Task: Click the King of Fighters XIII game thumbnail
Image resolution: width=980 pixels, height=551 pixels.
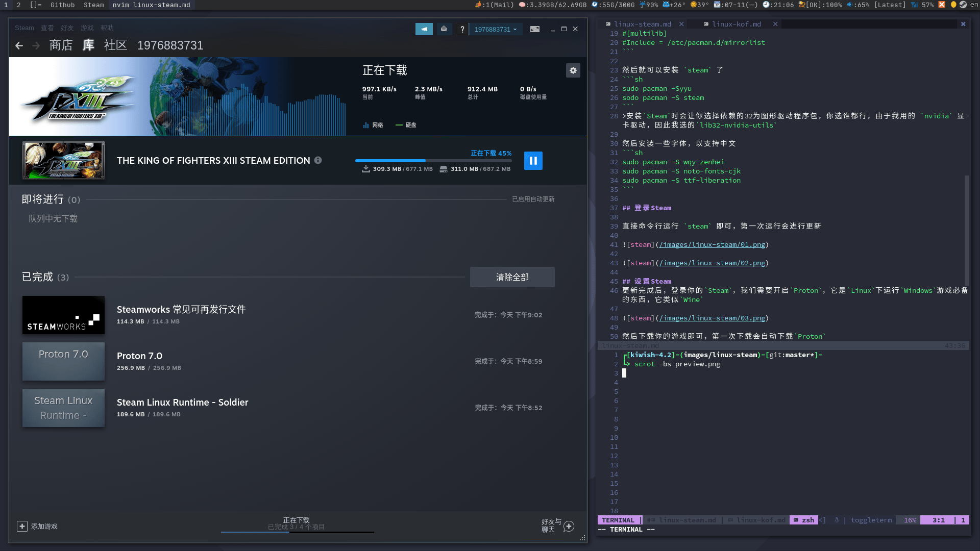Action: pyautogui.click(x=63, y=161)
